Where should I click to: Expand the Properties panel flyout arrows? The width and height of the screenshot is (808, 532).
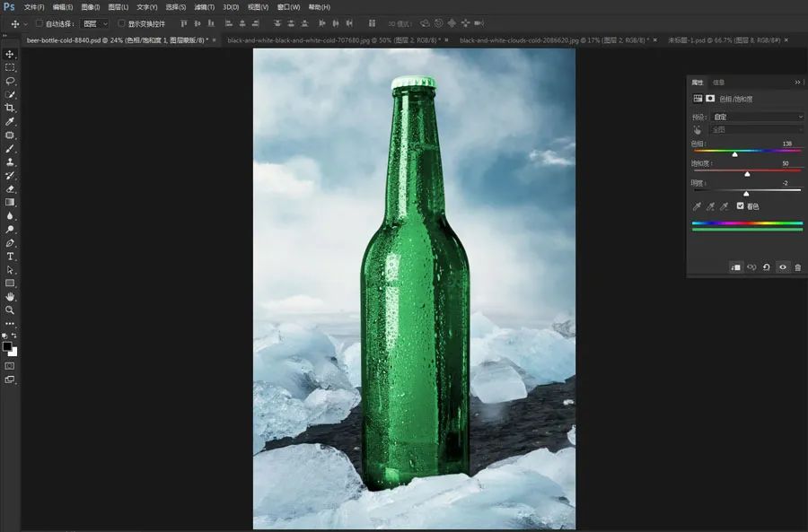point(797,83)
